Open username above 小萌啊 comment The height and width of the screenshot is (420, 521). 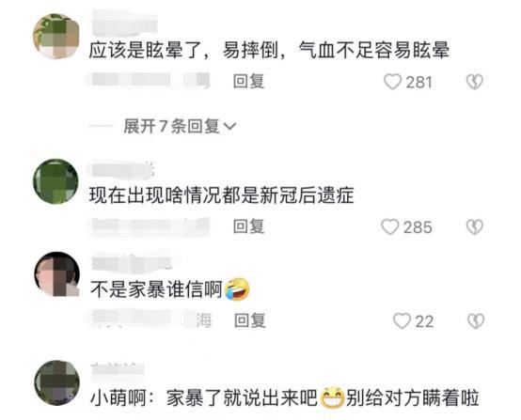(118, 369)
